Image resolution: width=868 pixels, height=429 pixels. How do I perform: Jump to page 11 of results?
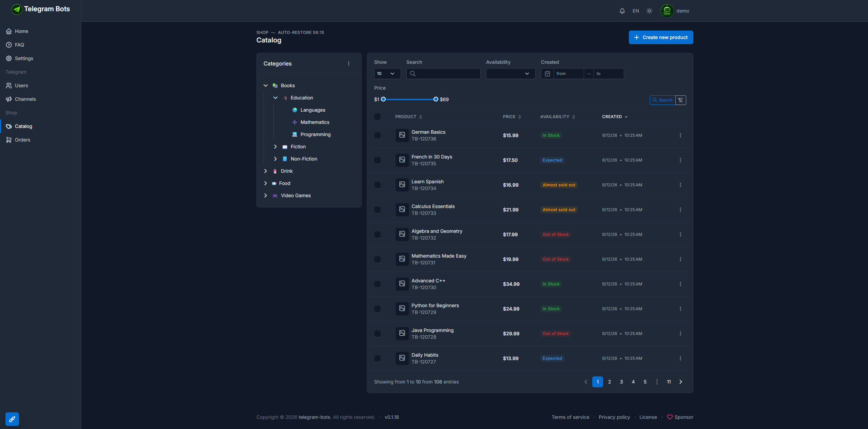(x=669, y=382)
